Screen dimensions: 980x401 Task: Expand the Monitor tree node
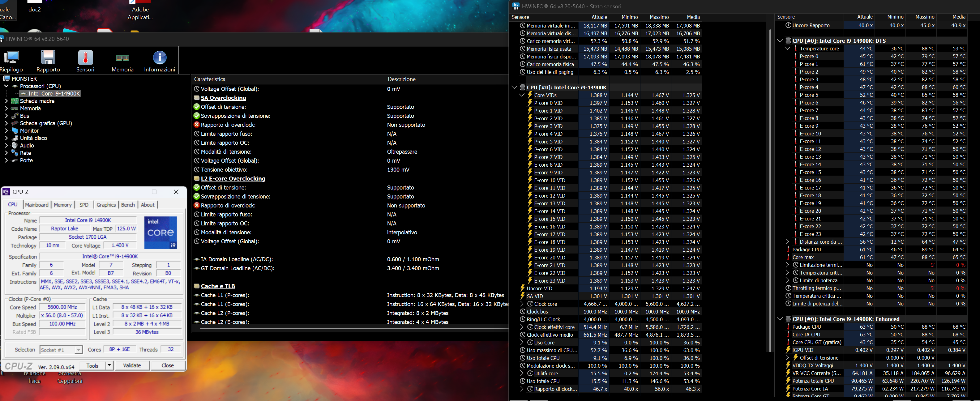tap(6, 131)
